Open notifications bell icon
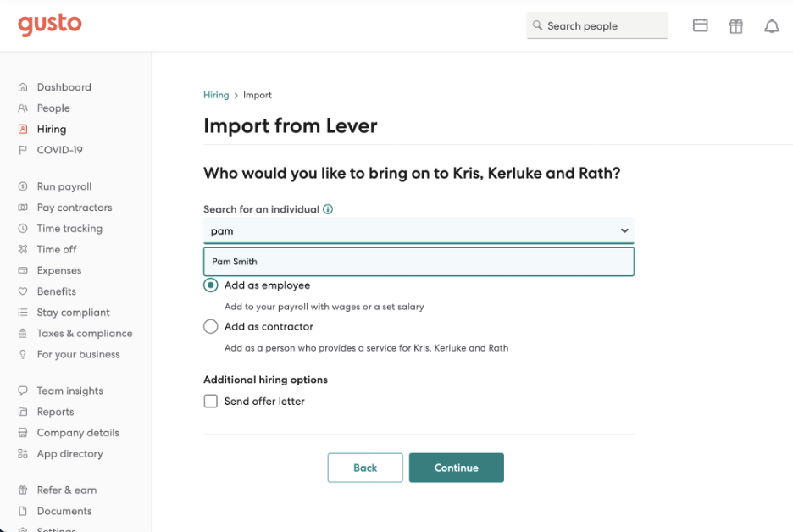This screenshot has width=793, height=532. [x=771, y=25]
